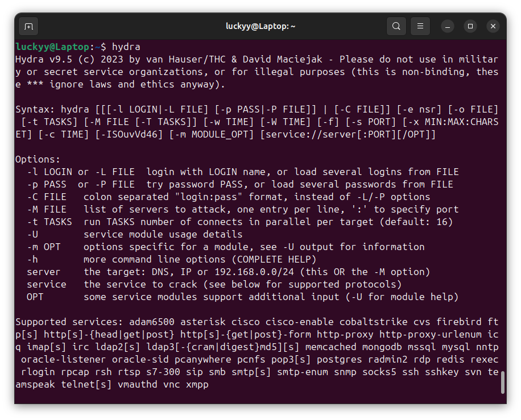The width and height of the screenshot is (521, 420).
Task: Click the word Syntax: in output
Action: (x=35, y=109)
